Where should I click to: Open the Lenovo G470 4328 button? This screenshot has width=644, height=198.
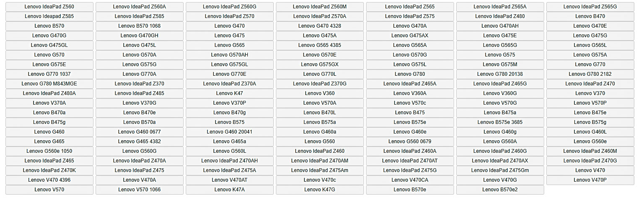(x=320, y=26)
